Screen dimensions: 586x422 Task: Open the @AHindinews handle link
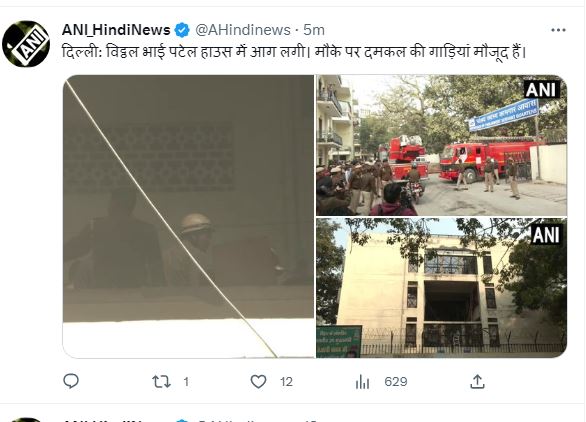243,30
